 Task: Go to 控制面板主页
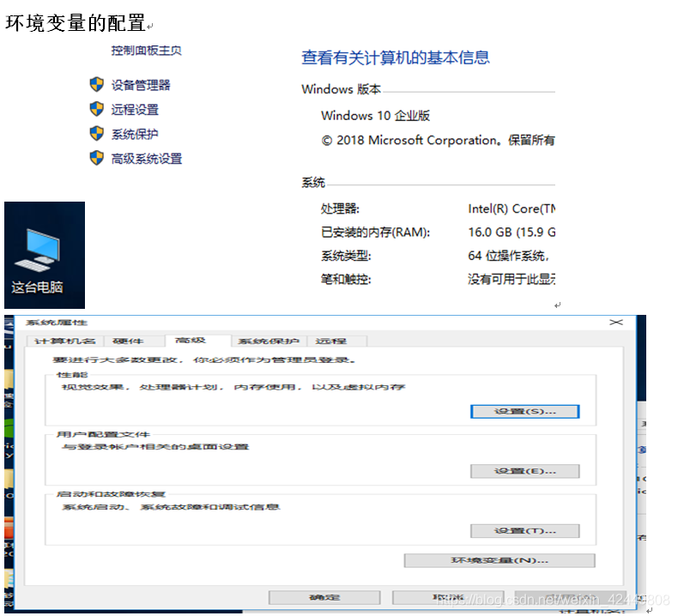click(146, 51)
